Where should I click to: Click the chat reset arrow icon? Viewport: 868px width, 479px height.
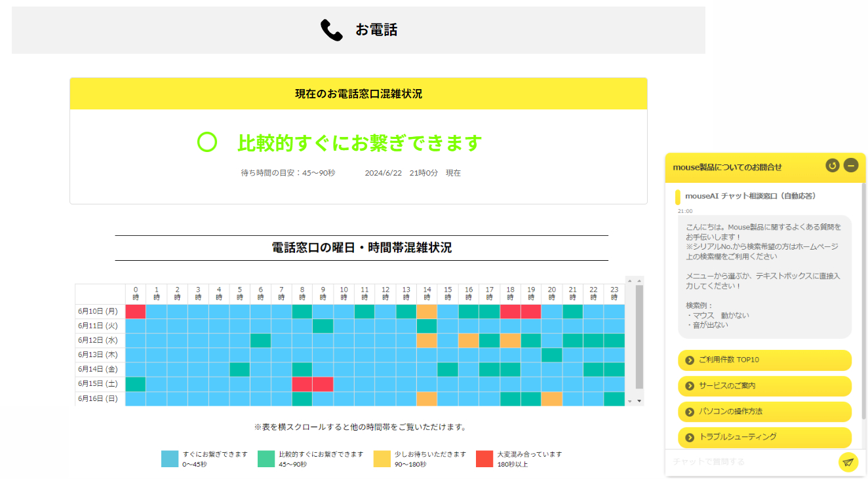point(832,165)
